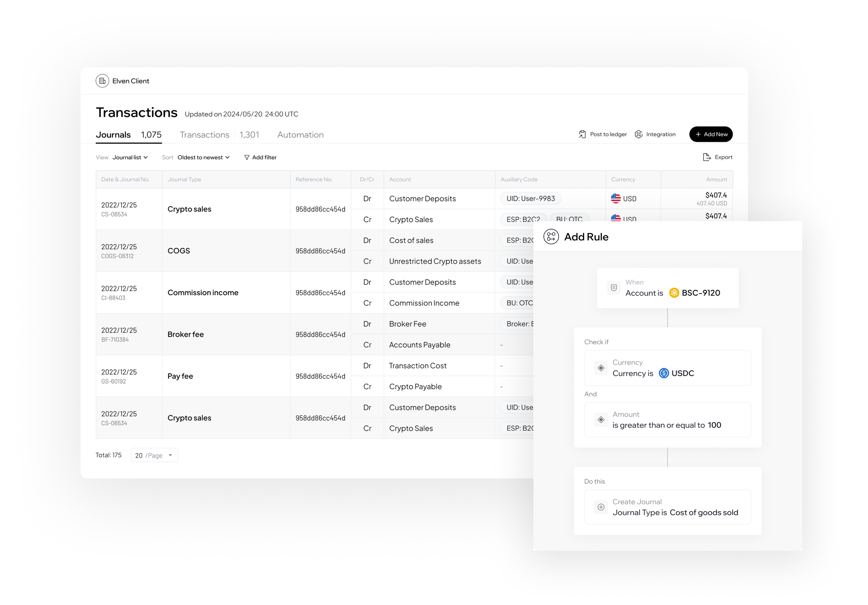Screen dimensions: 868x605
Task: Click the Elven Client building icon
Action: click(x=102, y=81)
